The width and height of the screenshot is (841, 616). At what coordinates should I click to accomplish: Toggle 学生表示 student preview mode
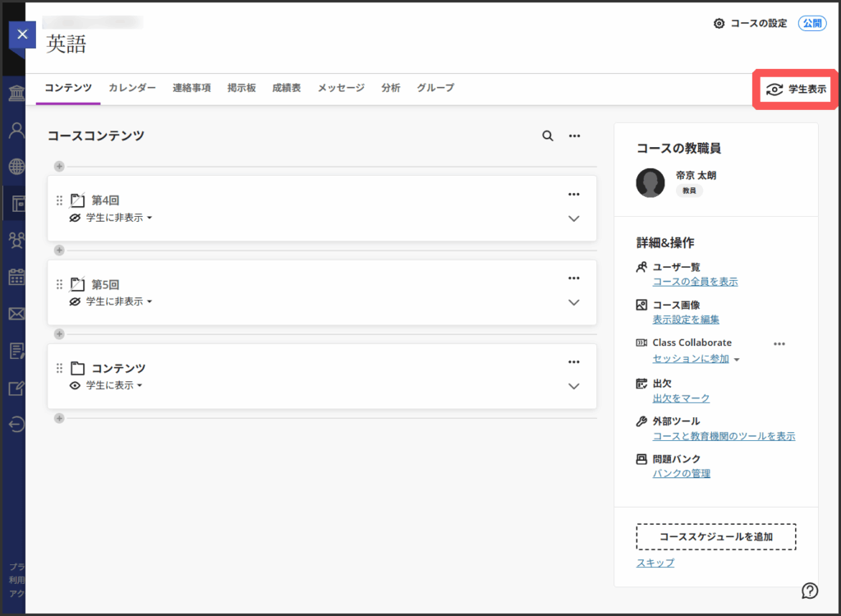tap(795, 89)
